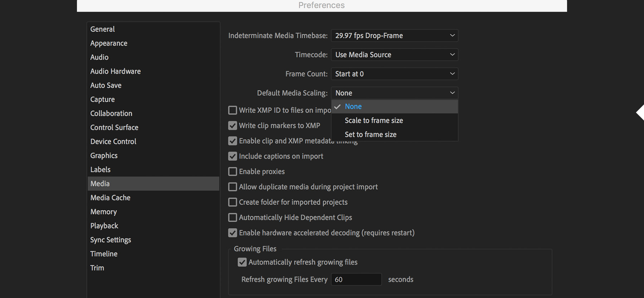
Task: Open Indeterminate Media Timebase dropdown
Action: tap(395, 35)
